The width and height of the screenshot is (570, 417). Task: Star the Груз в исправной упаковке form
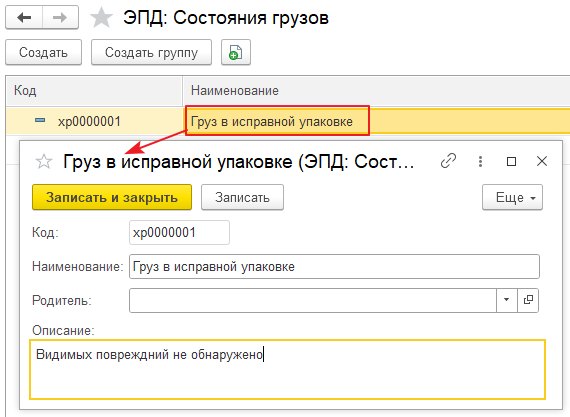(x=44, y=161)
